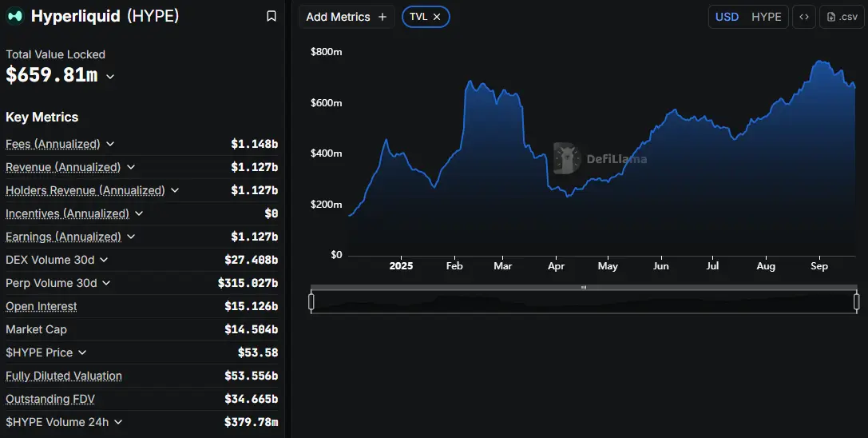Screen dimensions: 868x438
Task: Click the left handle of time range slider
Action: point(311,301)
